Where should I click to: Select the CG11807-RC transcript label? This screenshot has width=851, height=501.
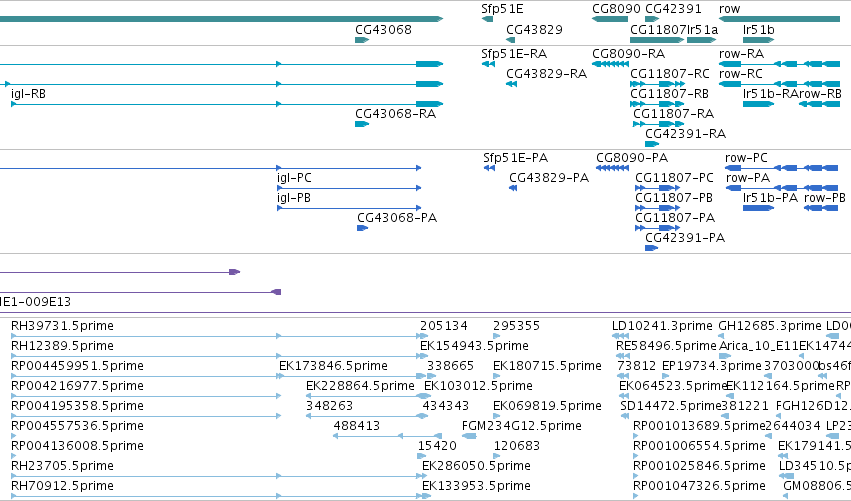pyautogui.click(x=670, y=74)
